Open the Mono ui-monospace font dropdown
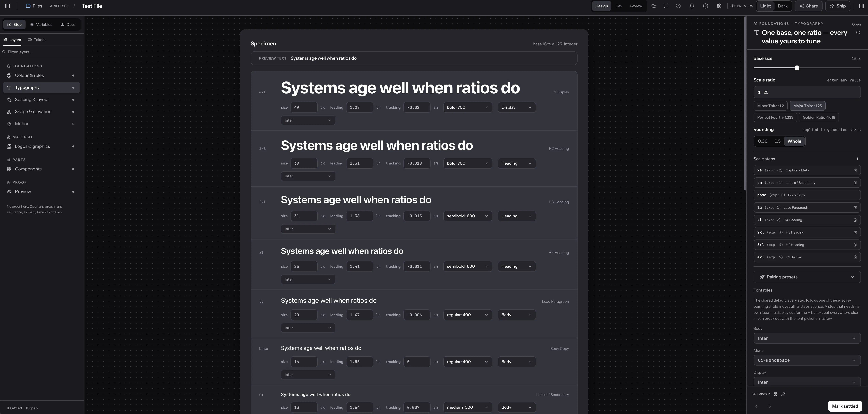 tap(807, 360)
